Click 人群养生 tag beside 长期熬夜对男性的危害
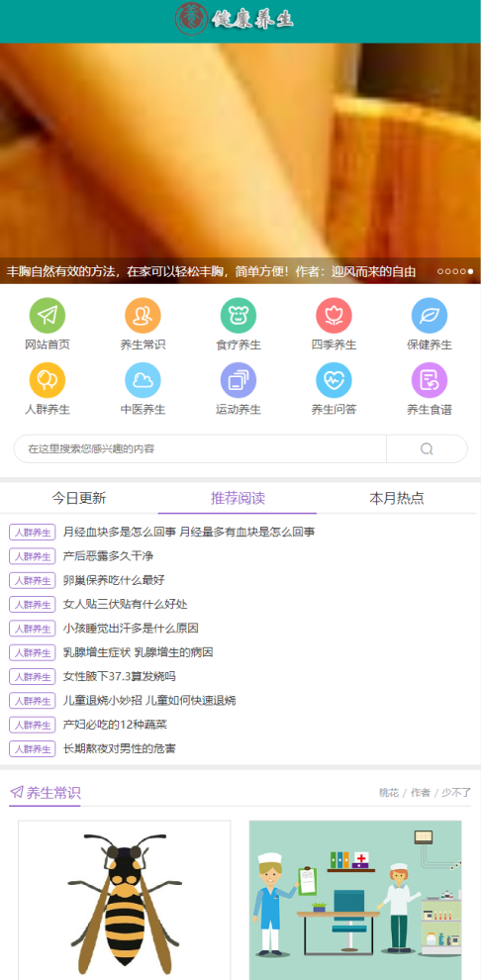The width and height of the screenshot is (481, 980). (x=33, y=748)
